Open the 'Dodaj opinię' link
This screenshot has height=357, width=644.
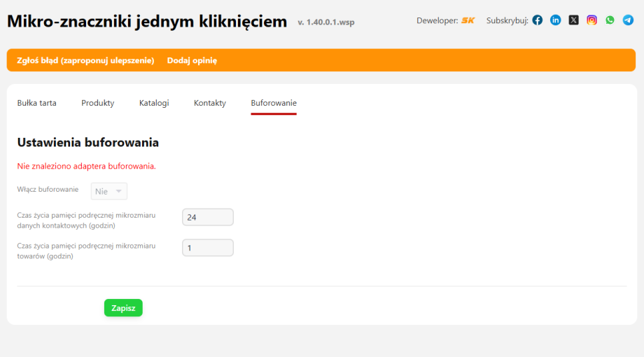coord(192,60)
